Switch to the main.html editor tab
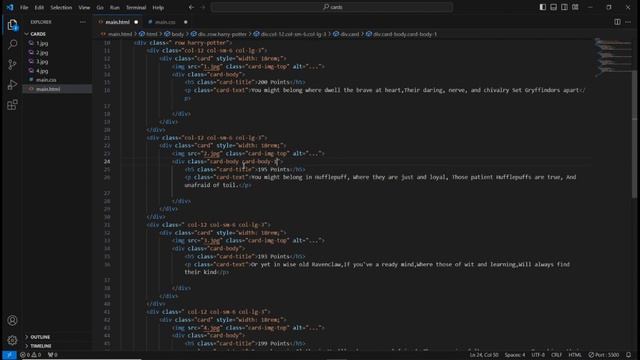The width and height of the screenshot is (640, 360). (x=118, y=22)
